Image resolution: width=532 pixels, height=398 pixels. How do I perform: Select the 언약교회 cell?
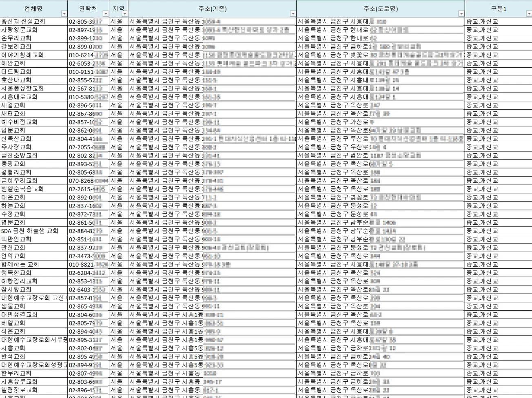pos(34,256)
